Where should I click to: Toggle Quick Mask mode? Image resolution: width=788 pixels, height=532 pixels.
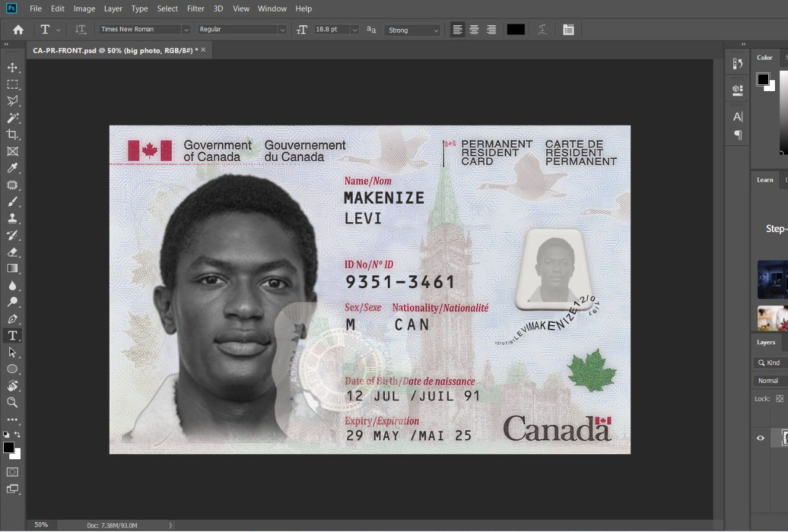[12, 472]
